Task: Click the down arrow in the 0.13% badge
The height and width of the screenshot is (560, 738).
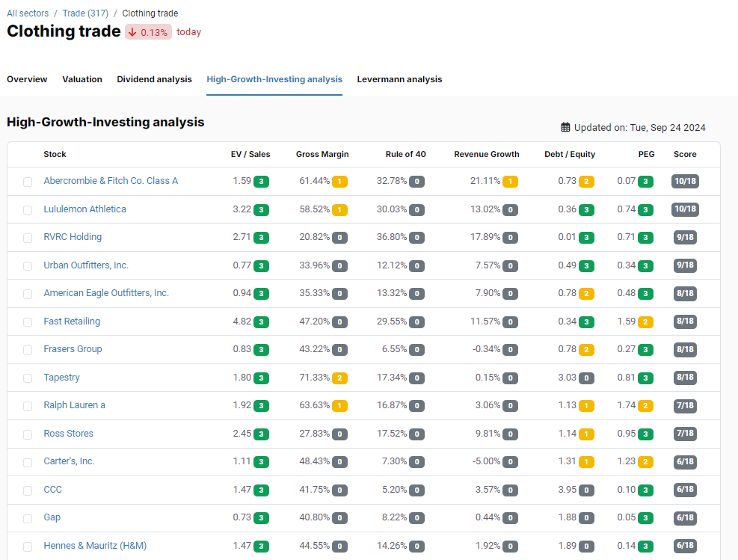Action: click(132, 32)
